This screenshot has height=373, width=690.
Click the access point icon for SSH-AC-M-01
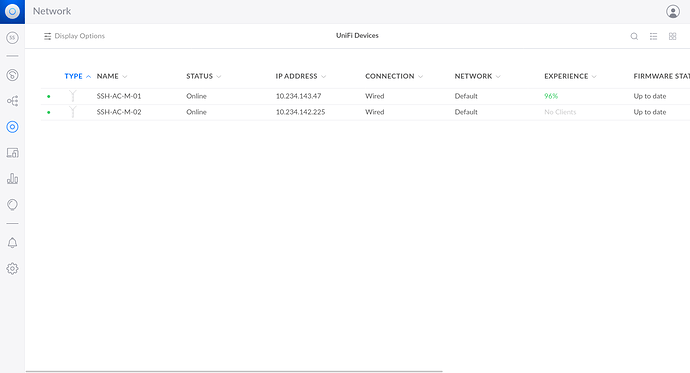[73, 96]
